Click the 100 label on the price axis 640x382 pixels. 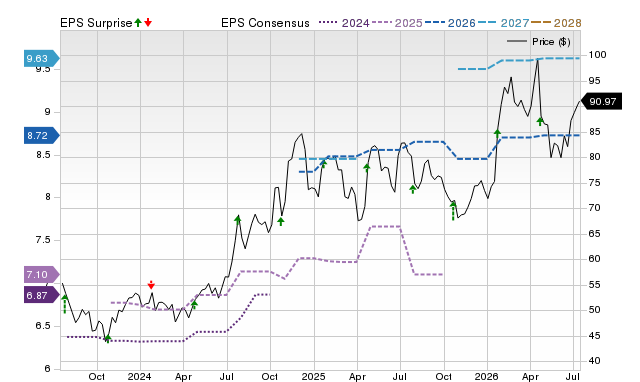[x=597, y=55]
